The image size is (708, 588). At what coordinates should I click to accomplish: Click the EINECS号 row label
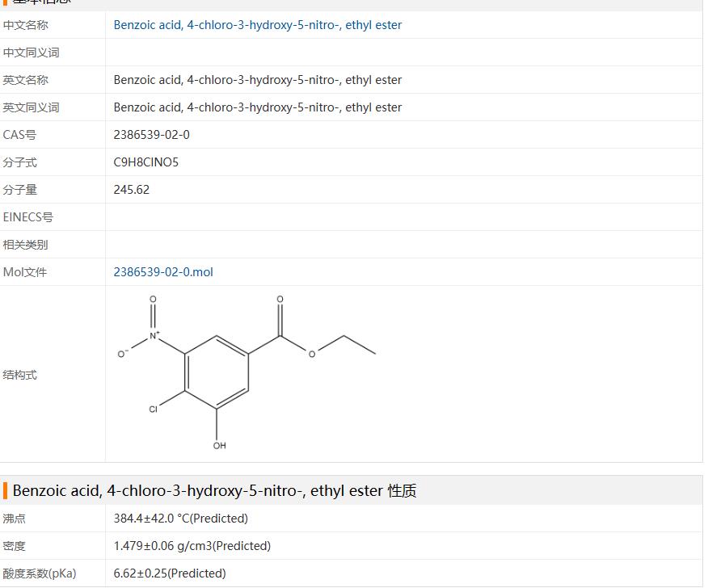click(x=28, y=217)
